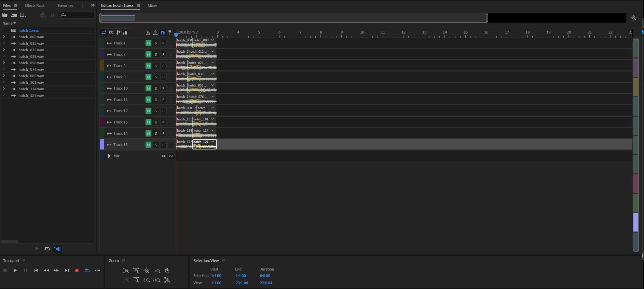This screenshot has width=644, height=289.
Task: Click Import File icon in Files panel
Action: (x=14, y=15)
